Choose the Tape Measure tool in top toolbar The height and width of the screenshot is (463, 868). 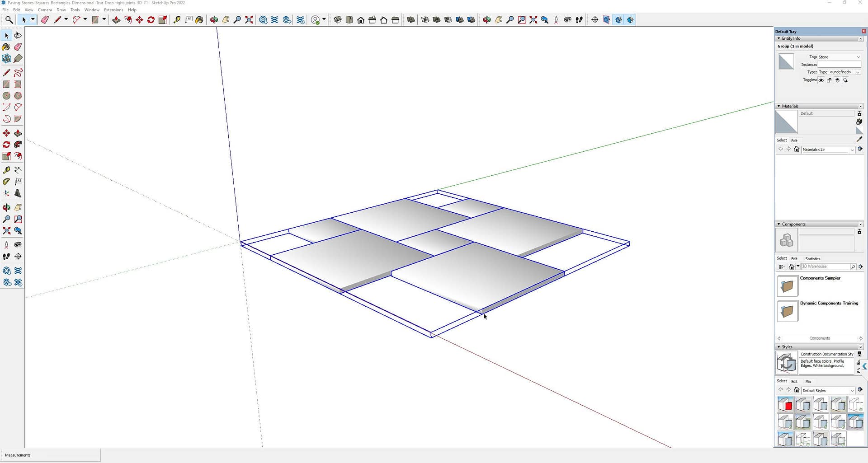[177, 20]
